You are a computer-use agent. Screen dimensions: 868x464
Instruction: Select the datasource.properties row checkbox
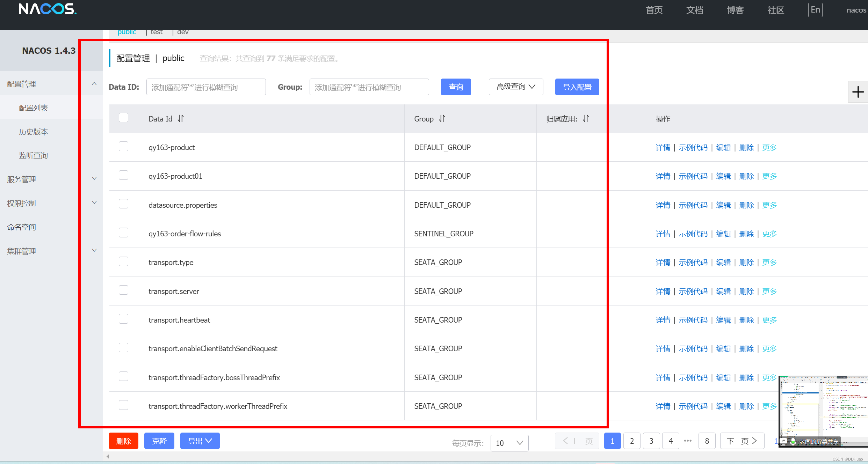click(x=123, y=204)
